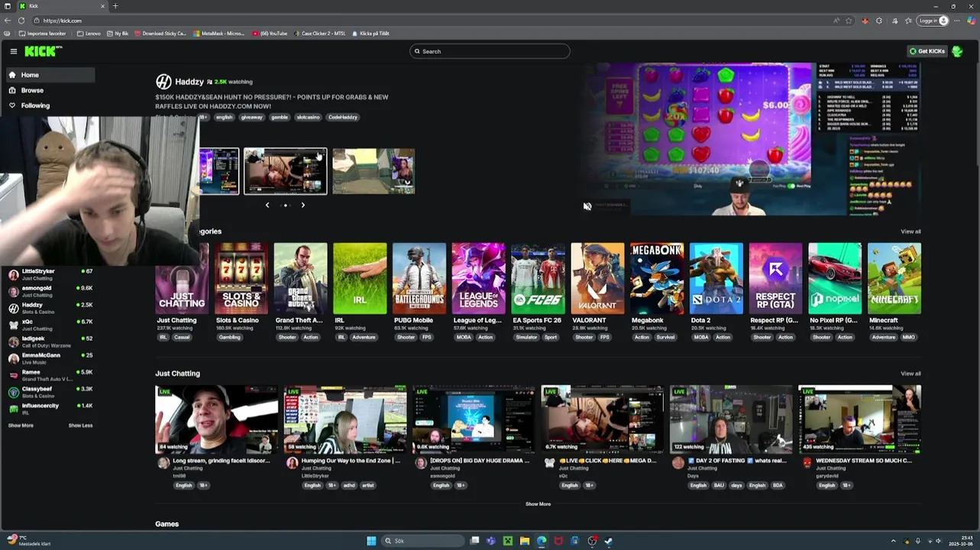Open Classybeef's avatar in the sidebar
Image resolution: width=980 pixels, height=550 pixels.
[x=14, y=392]
